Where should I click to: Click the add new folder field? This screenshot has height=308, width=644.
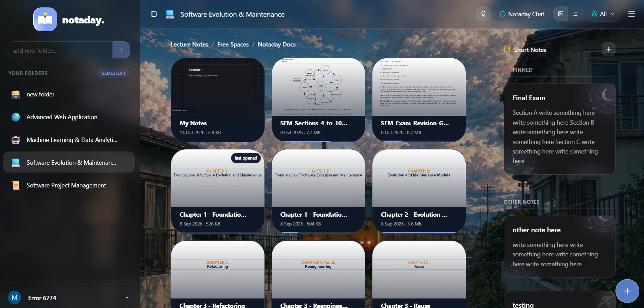(60, 50)
